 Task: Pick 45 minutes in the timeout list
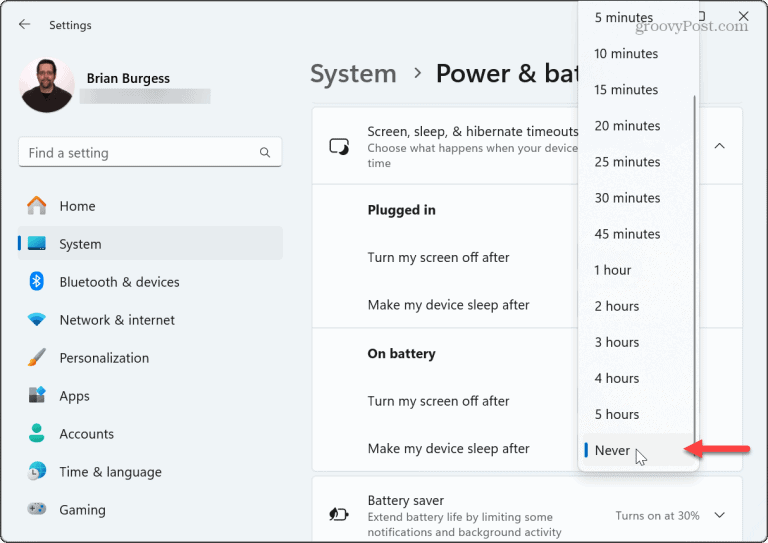tap(638, 234)
